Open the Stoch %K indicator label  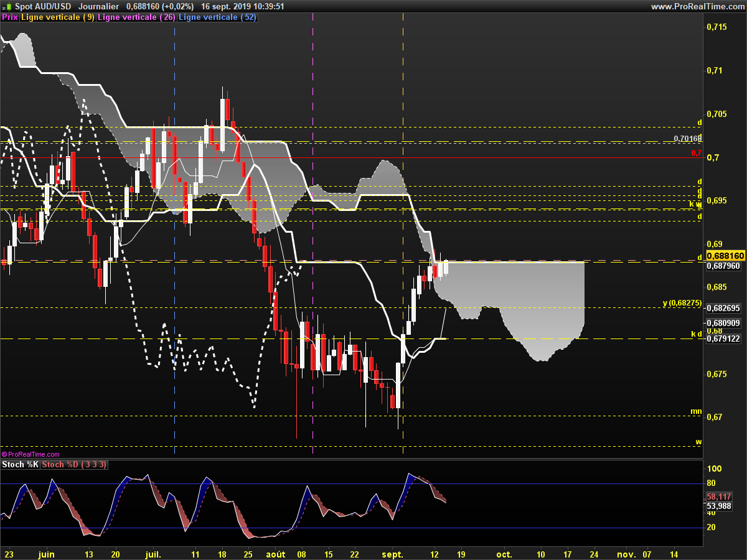coord(21,465)
